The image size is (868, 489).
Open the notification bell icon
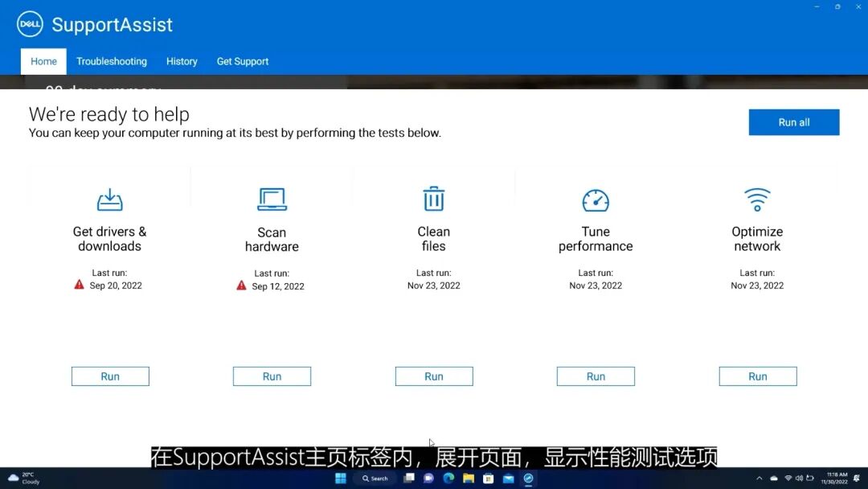pos(857,478)
